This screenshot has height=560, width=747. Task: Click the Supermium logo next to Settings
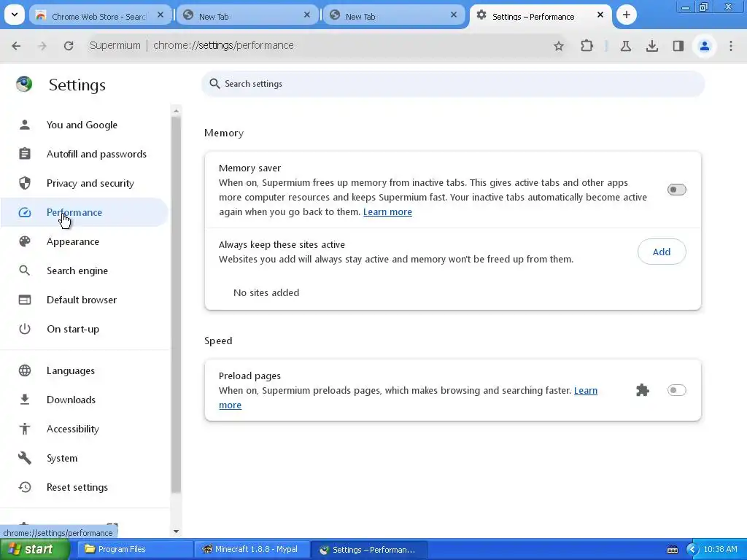coord(24,85)
